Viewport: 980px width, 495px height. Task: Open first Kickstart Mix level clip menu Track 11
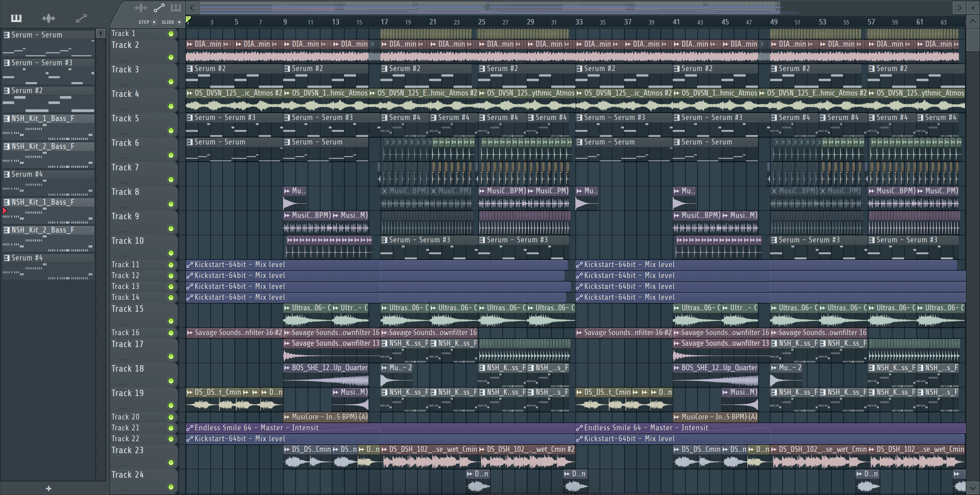[190, 264]
